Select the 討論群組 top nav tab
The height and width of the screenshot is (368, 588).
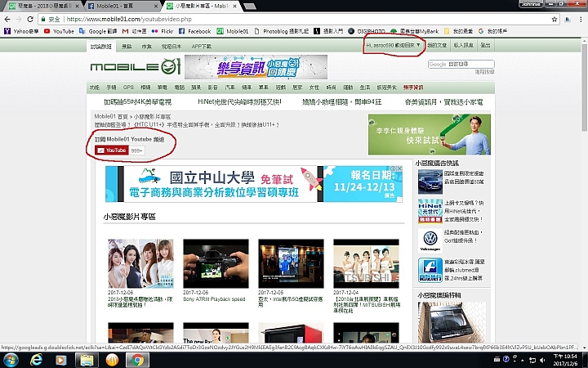[101, 46]
